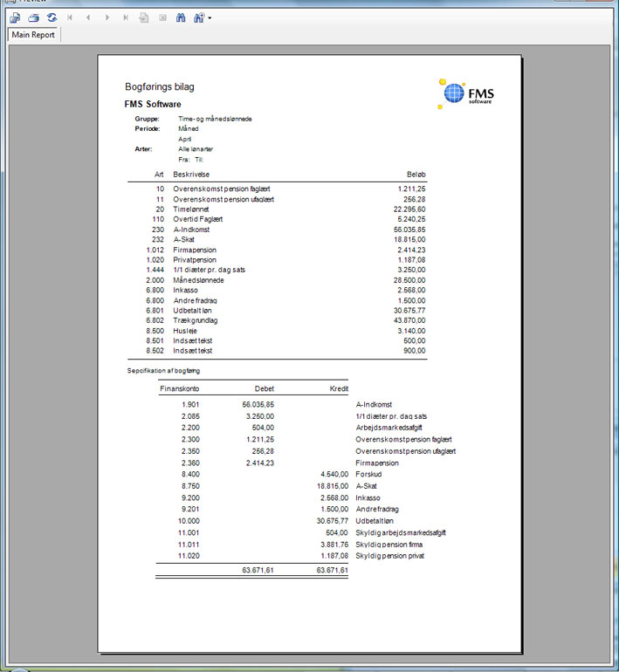Click the close current view icon
Viewport: 619px width, 672px height.
(162, 17)
